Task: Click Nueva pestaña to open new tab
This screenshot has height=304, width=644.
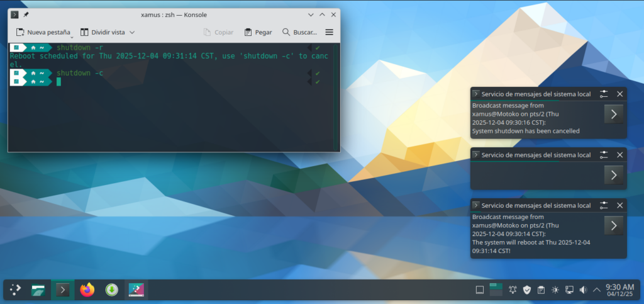Action: coord(43,32)
